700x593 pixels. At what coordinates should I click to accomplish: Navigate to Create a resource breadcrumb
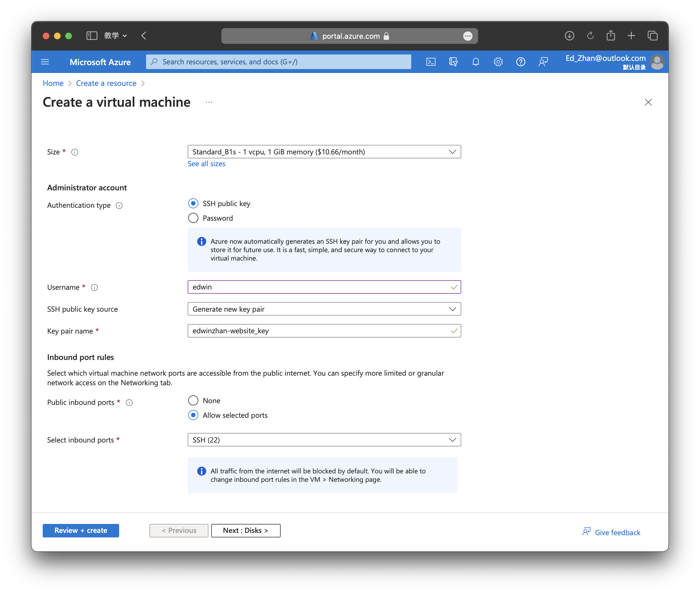coord(106,83)
